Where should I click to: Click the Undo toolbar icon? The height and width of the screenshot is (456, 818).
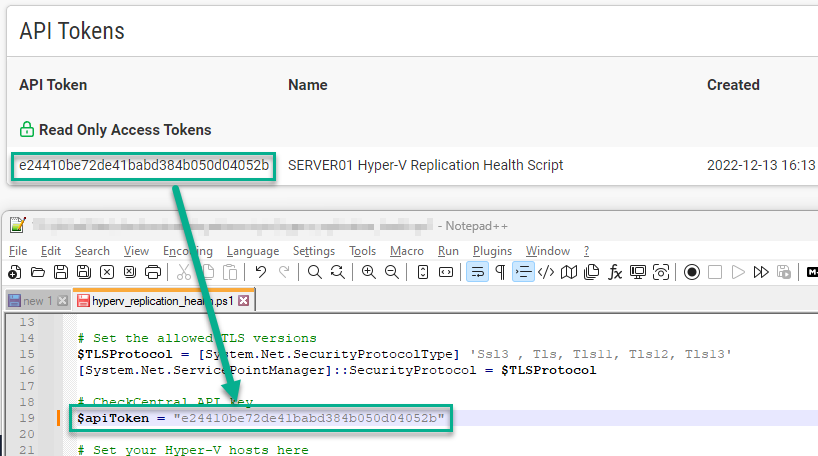(x=261, y=272)
